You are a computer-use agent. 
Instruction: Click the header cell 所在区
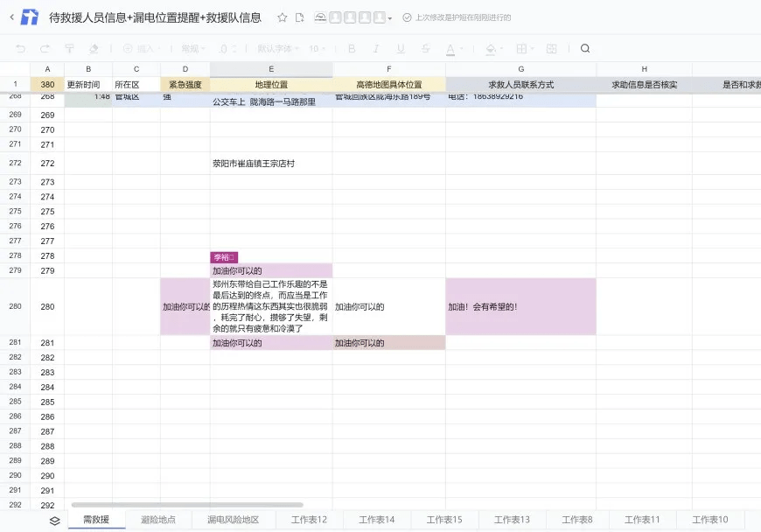pos(136,85)
